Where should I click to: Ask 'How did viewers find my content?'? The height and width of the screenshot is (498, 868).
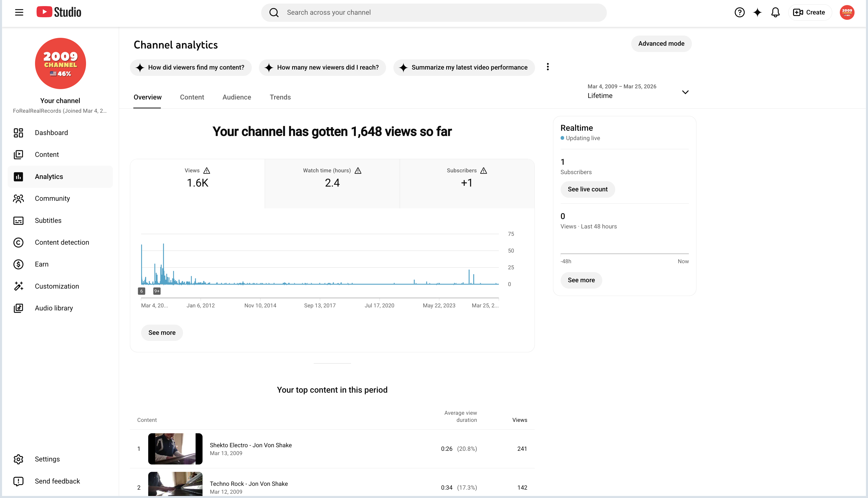(191, 68)
